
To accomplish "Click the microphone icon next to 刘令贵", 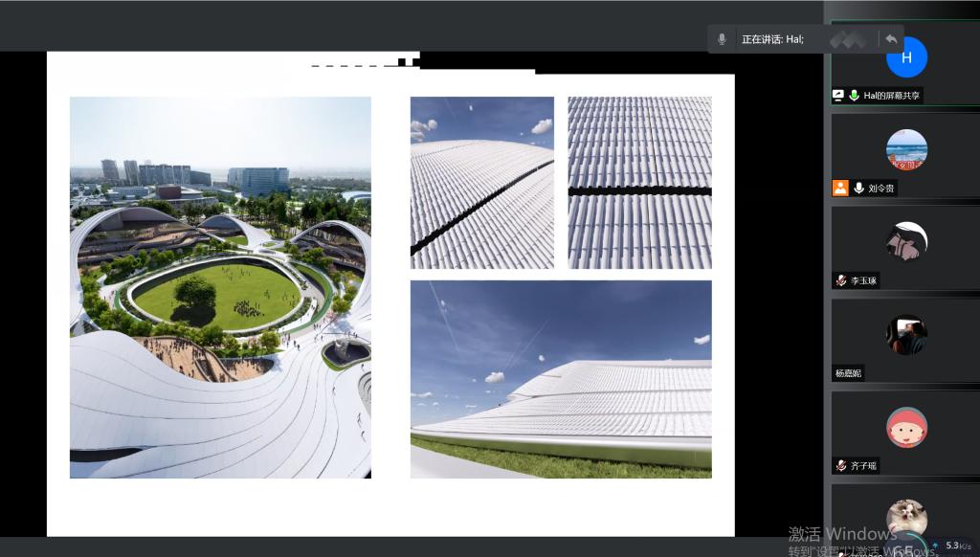I will (858, 189).
